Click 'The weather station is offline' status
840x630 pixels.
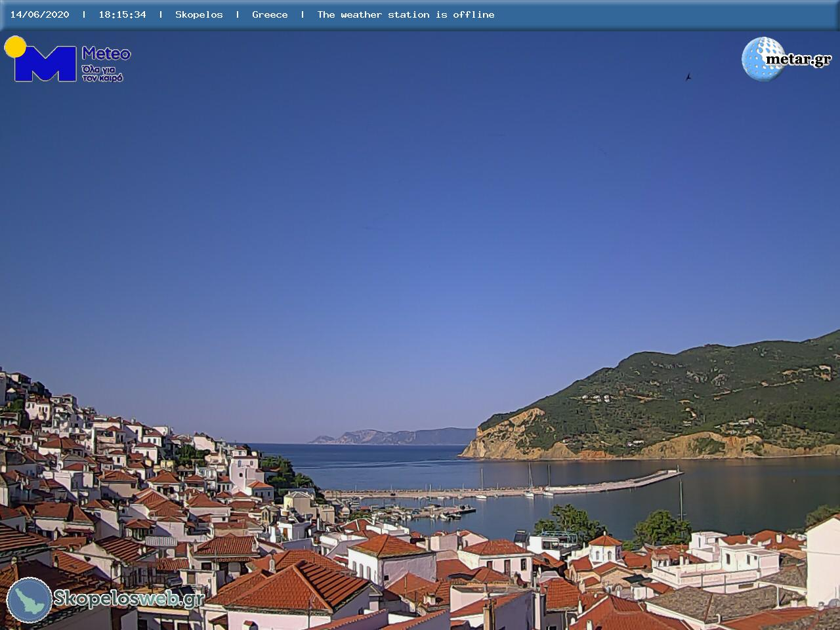[x=406, y=14]
